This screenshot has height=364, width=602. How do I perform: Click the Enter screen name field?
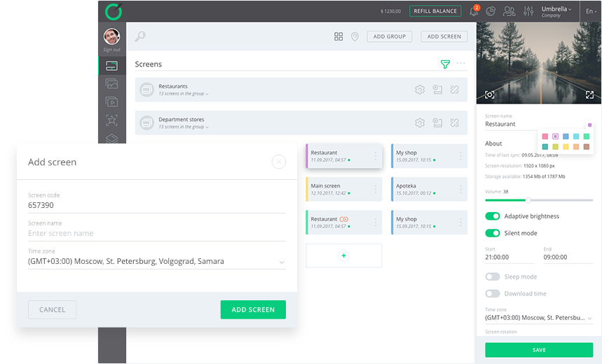click(156, 233)
